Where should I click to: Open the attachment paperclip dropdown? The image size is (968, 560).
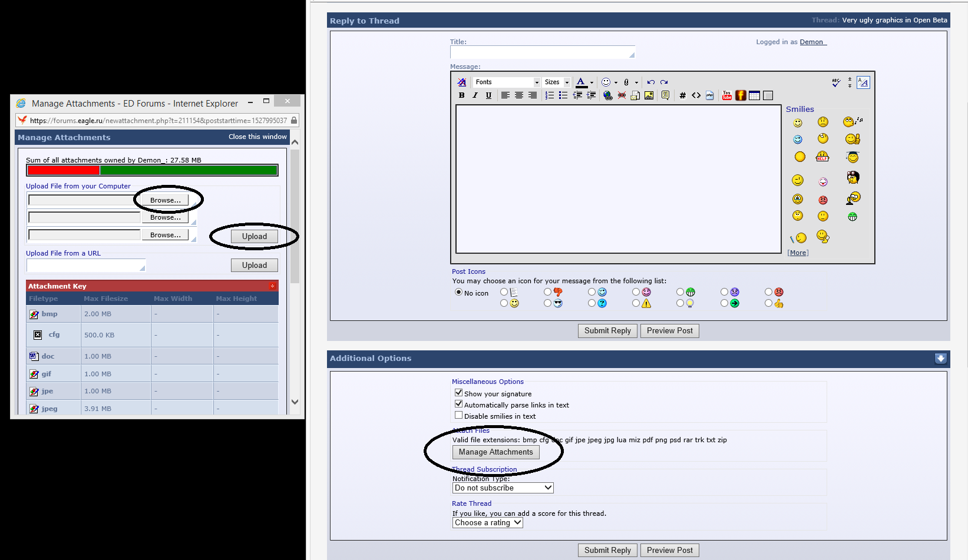[x=636, y=82]
